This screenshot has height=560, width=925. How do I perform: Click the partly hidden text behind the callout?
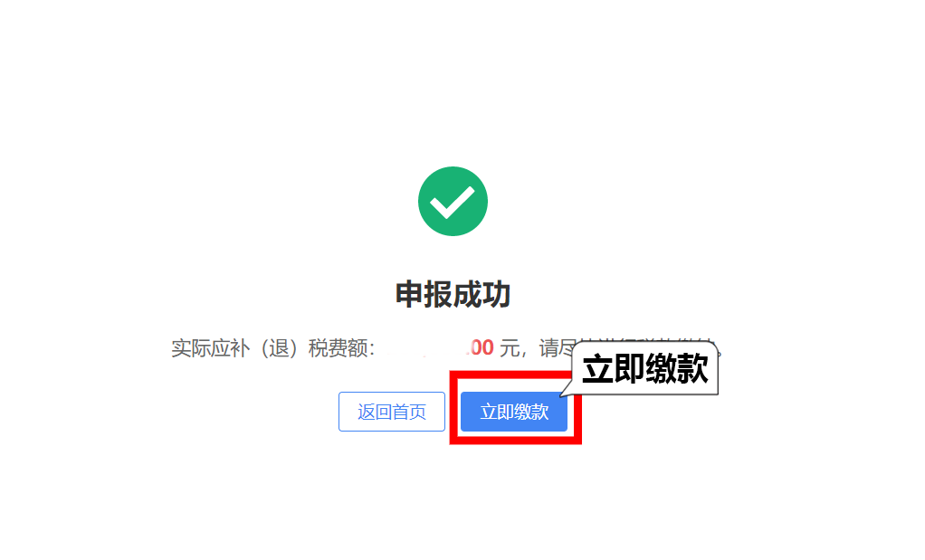(647, 344)
